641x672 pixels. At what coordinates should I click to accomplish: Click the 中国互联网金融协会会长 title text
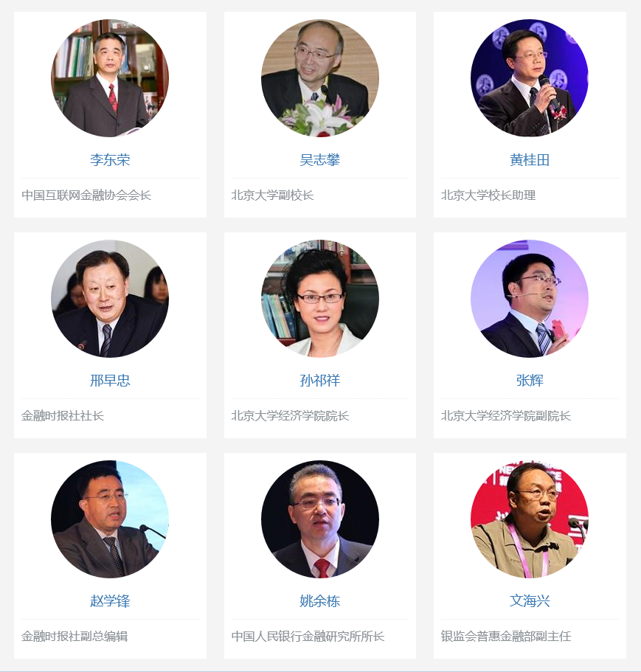point(86,195)
